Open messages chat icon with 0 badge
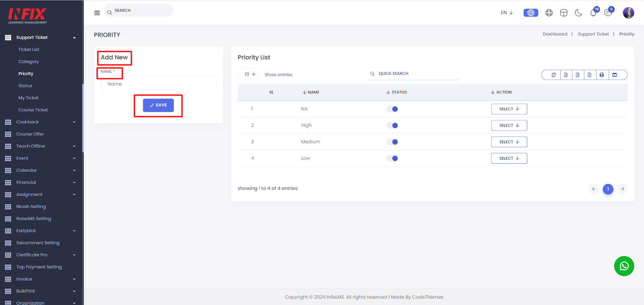 609,12
